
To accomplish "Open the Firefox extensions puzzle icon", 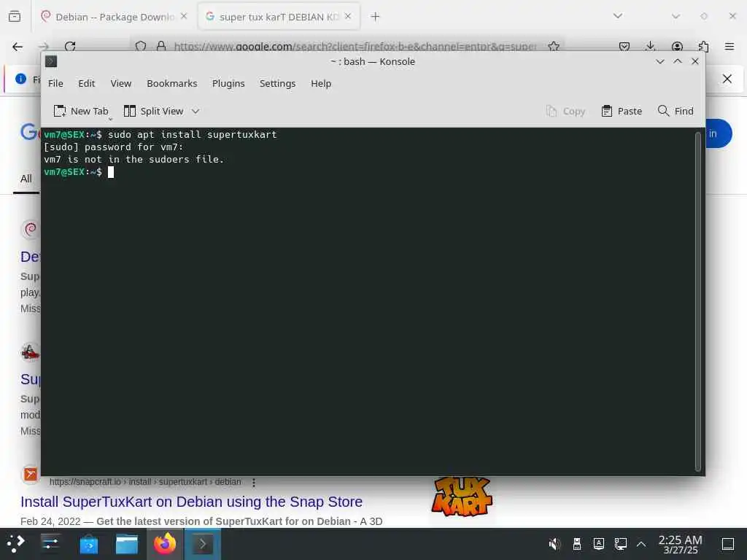I will click(703, 46).
